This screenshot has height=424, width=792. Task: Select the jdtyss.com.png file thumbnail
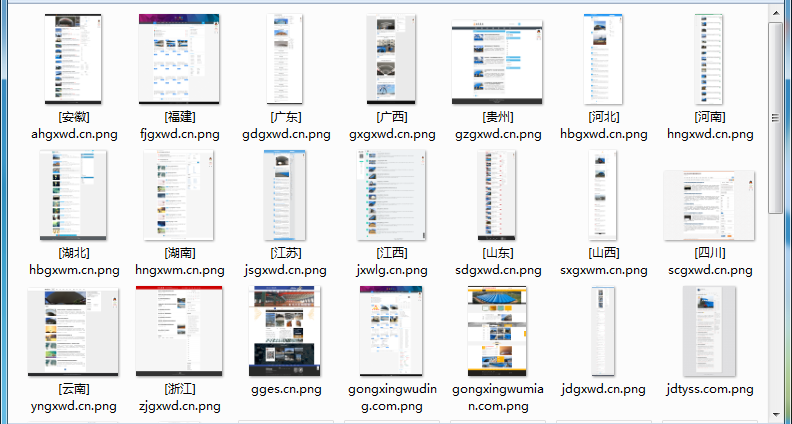point(709,330)
